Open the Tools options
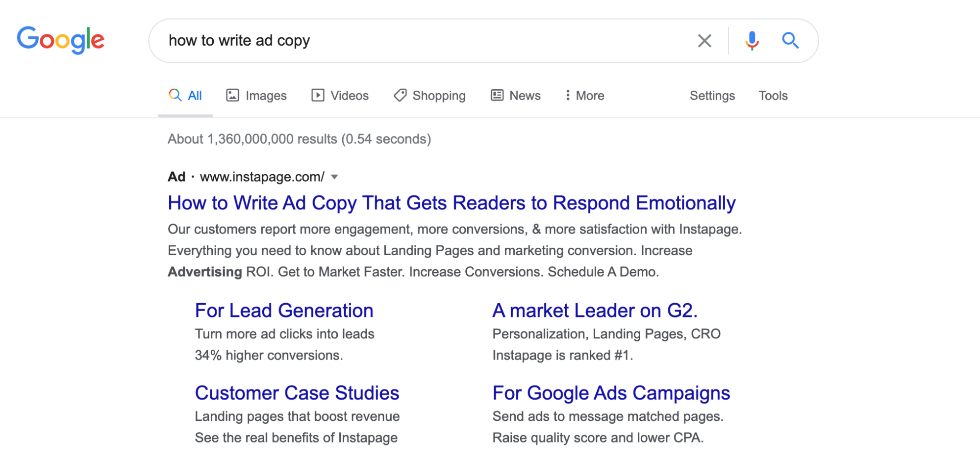Screen dimensions: 980x466 [773, 95]
